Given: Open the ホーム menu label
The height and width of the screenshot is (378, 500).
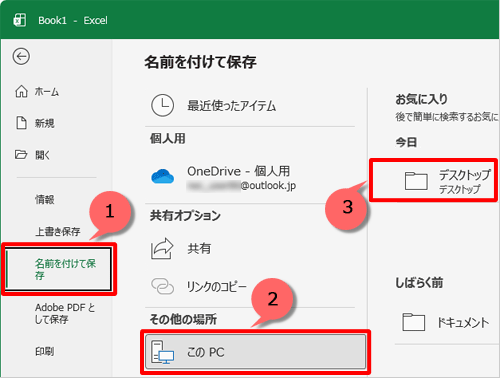Looking at the screenshot, I should 47,92.
